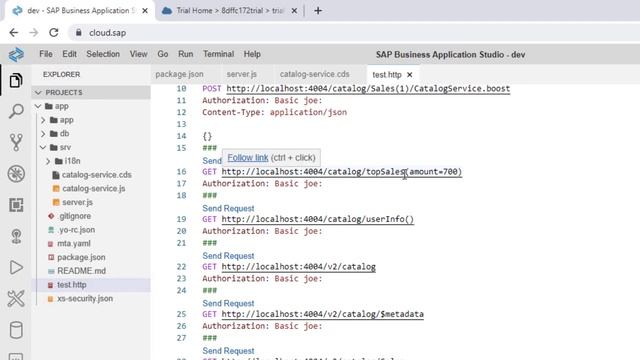Go forward in browser history

[x=33, y=33]
